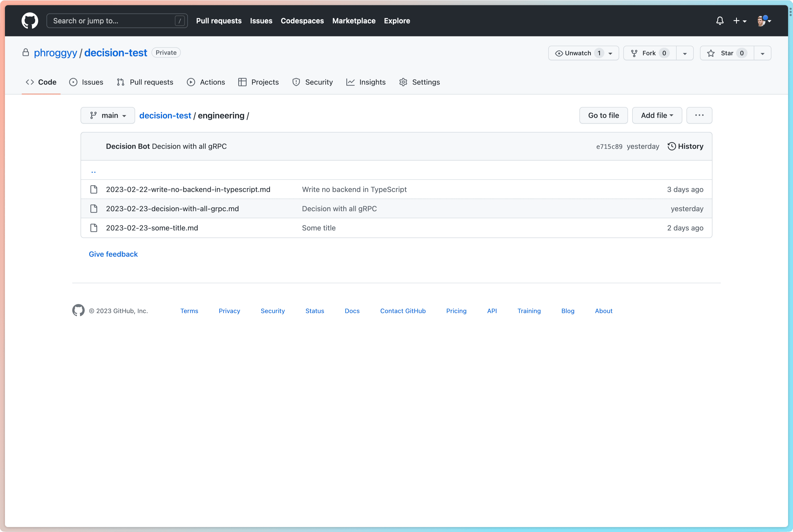Click file icon for decision-with-all-grpc.md
Image resolution: width=793 pixels, height=532 pixels.
point(94,209)
